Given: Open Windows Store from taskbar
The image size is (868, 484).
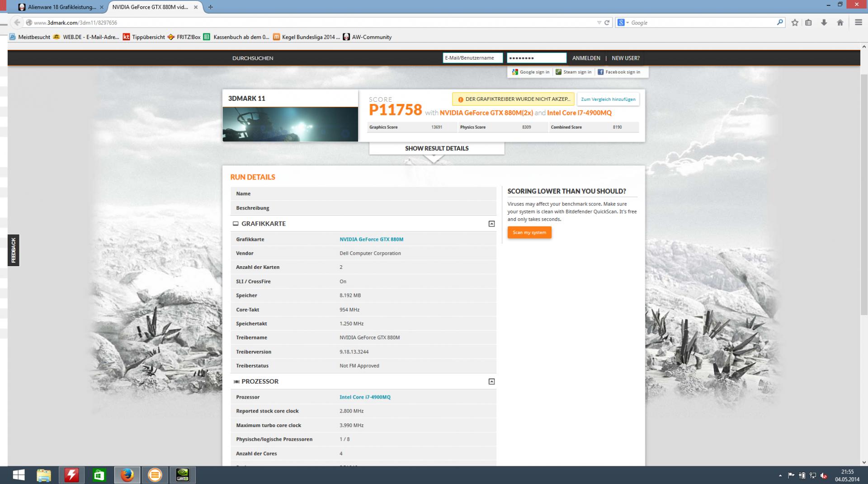Looking at the screenshot, I should [99, 475].
